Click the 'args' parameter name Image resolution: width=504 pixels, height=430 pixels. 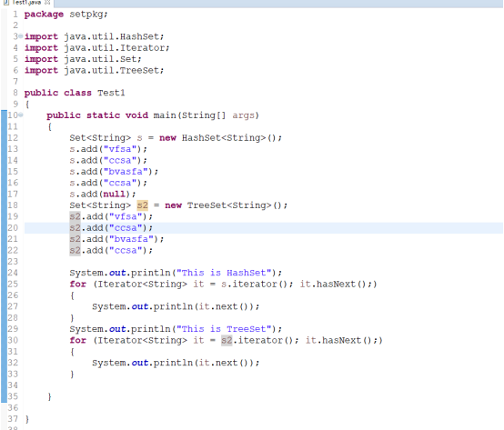[x=244, y=115]
